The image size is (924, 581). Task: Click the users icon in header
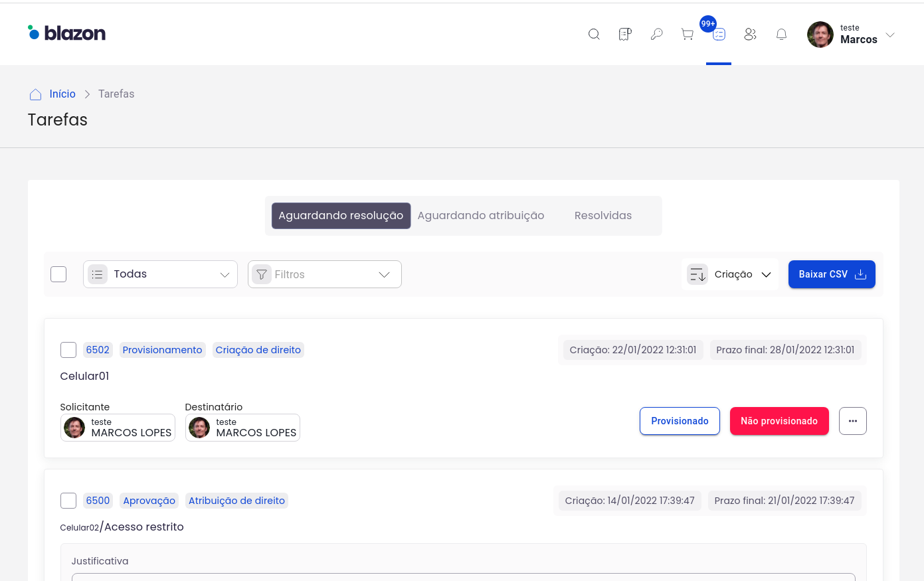click(x=750, y=35)
